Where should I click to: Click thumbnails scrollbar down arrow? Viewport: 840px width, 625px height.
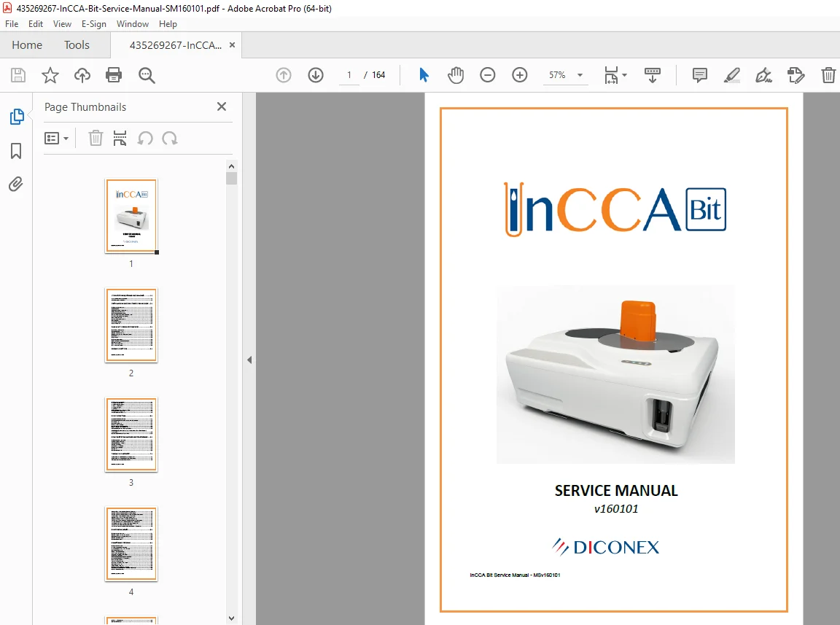(231, 618)
